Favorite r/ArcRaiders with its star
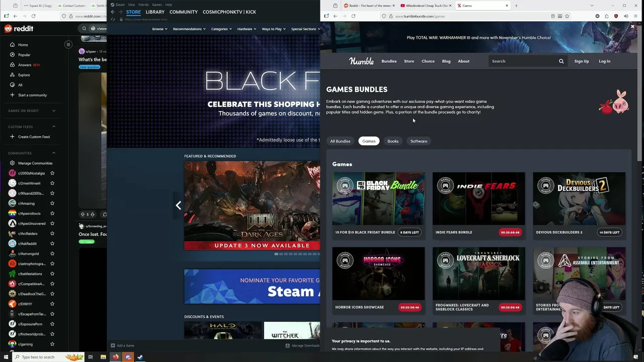This screenshot has height=362, width=644. 52,233
